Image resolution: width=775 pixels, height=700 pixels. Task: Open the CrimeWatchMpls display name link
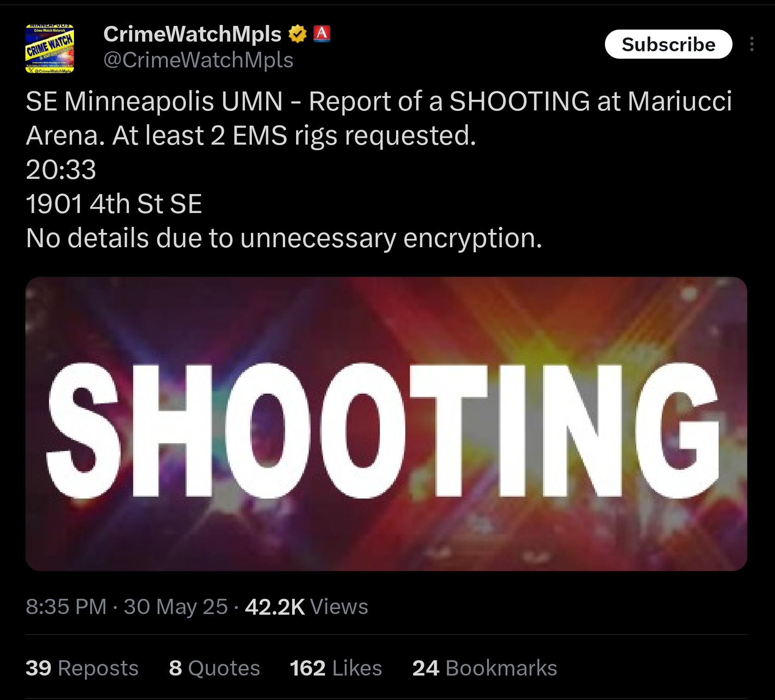click(192, 34)
